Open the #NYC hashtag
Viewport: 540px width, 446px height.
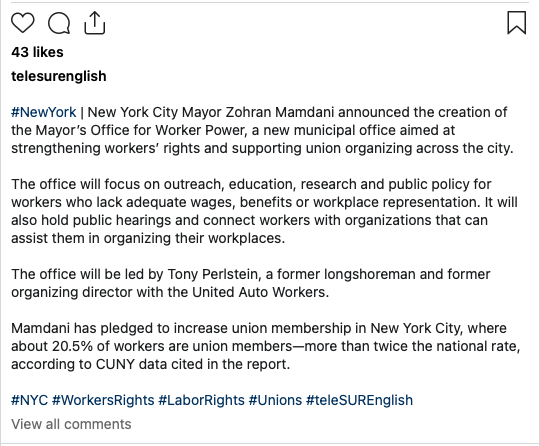tap(29, 400)
